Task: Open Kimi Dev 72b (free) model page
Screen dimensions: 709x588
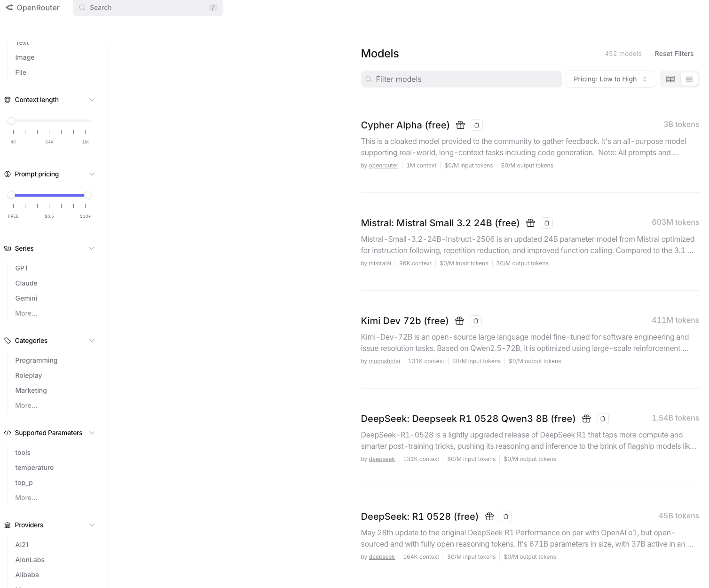Action: [405, 321]
